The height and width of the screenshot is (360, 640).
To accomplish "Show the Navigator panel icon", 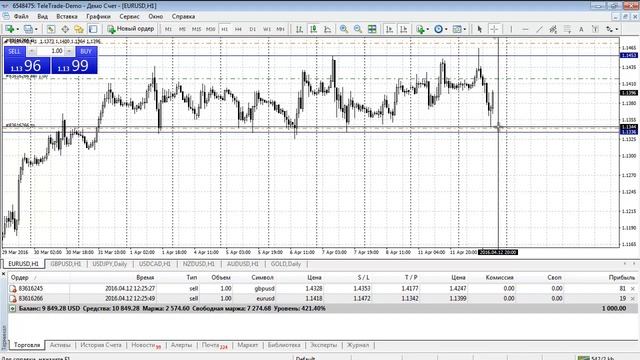I will [79, 29].
